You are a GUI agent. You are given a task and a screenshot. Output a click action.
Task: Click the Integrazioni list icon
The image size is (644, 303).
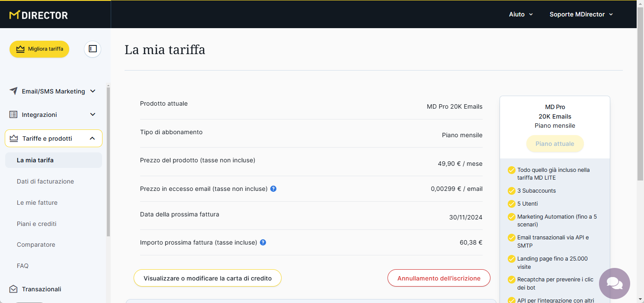tap(13, 115)
